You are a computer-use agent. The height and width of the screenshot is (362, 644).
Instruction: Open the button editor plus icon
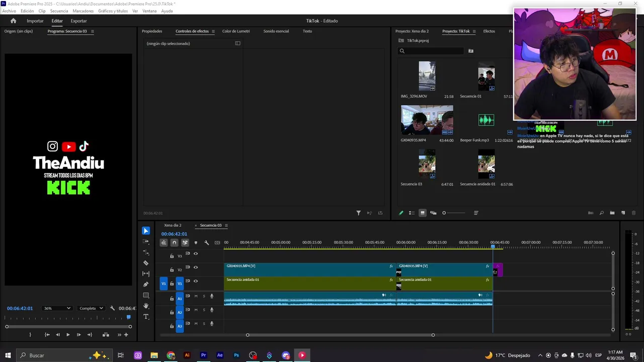[x=126, y=335]
